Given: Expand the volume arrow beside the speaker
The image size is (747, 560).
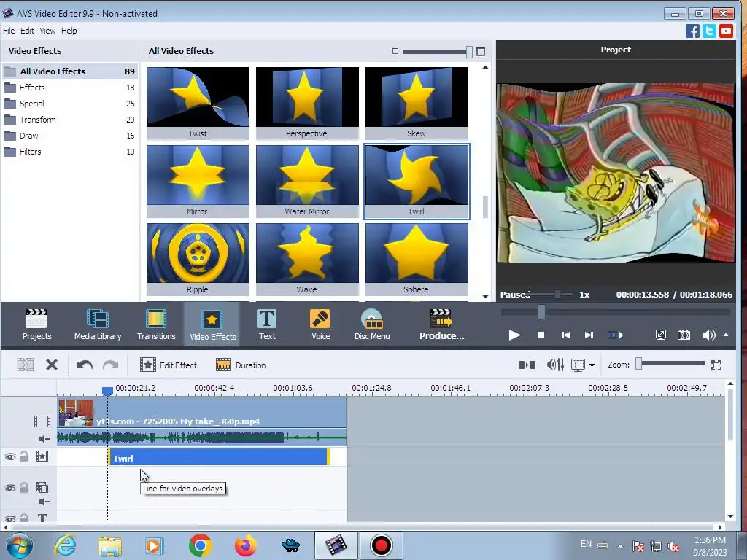Looking at the screenshot, I should 726,335.
